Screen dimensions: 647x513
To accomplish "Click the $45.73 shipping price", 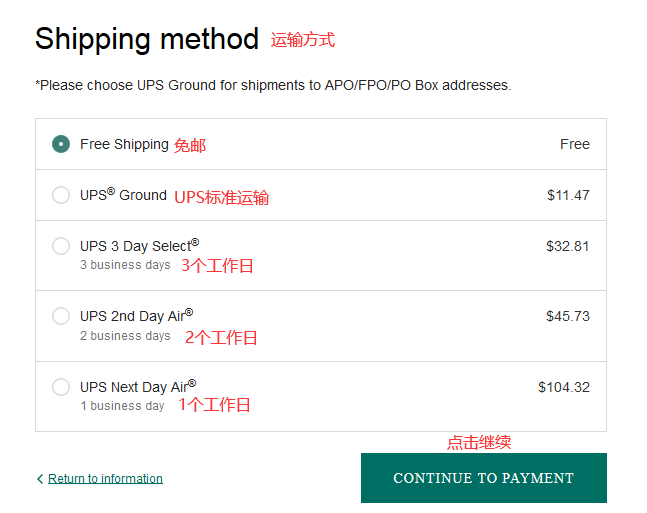I will point(567,316).
